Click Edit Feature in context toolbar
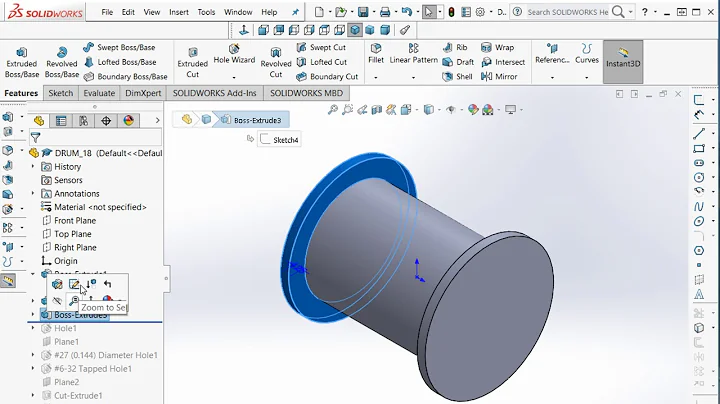Image resolution: width=720 pixels, height=404 pixels. click(57, 284)
